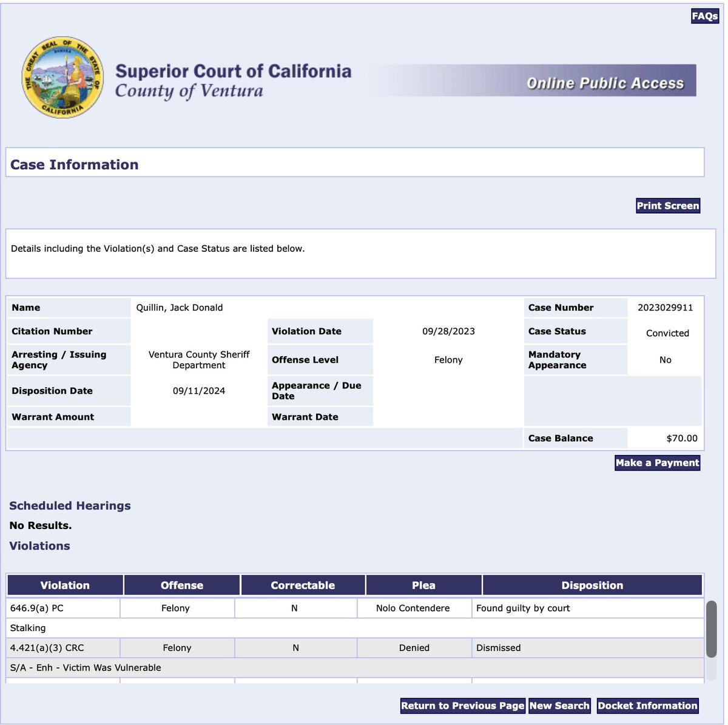Viewport: 728px width, 725px height.
Task: Click the 646.9(a) PC violation cell
Action: (63, 608)
